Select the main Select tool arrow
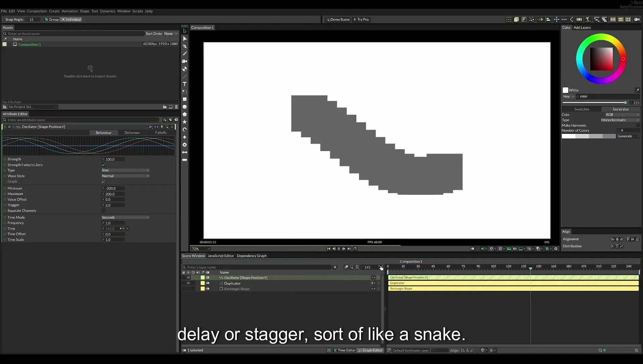 pos(185,31)
